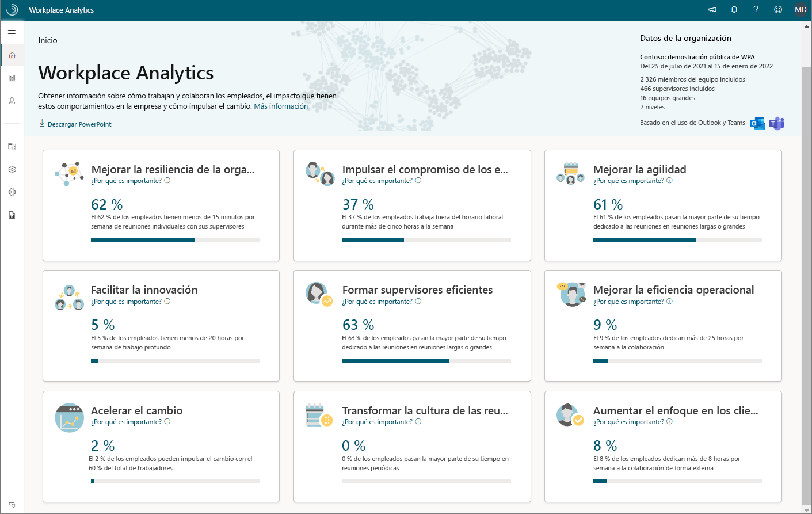Screen dimensions: 812x514
Task: Click the info icon under Aumentar el enfoque
Action: coord(669,422)
